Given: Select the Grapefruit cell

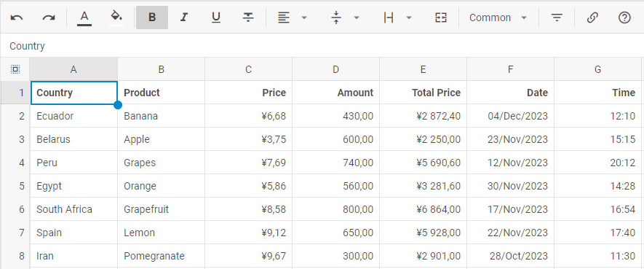Looking at the screenshot, I should (x=161, y=209).
